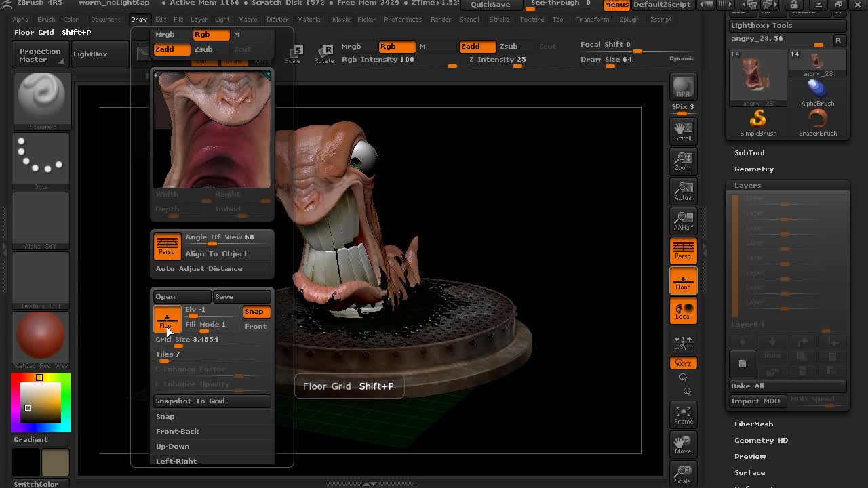Click the Actual size icon

click(683, 191)
